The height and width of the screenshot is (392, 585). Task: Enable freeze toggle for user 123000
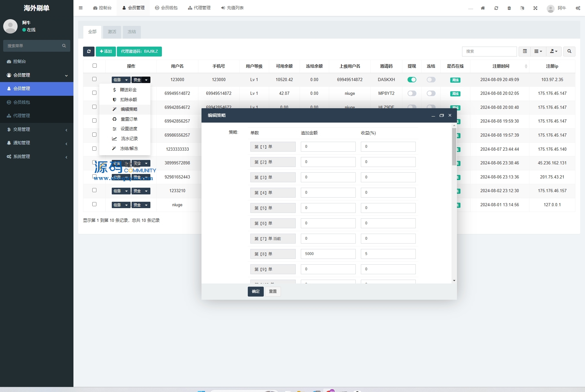point(431,80)
